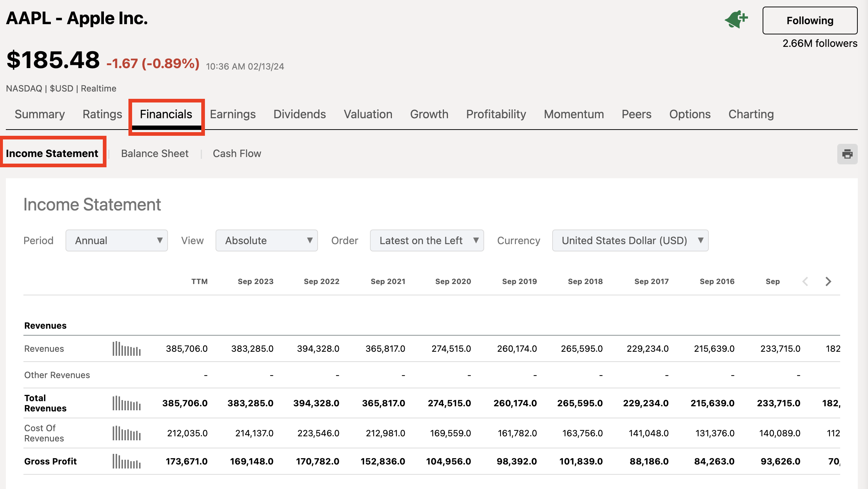
Task: Click the -1.67 (-0.89%) price change
Action: click(x=153, y=64)
